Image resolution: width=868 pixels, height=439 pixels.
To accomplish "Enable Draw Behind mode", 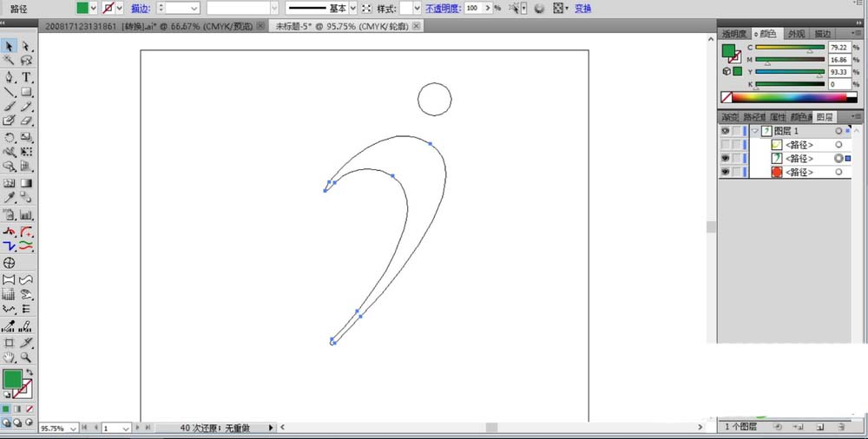I will 17,422.
